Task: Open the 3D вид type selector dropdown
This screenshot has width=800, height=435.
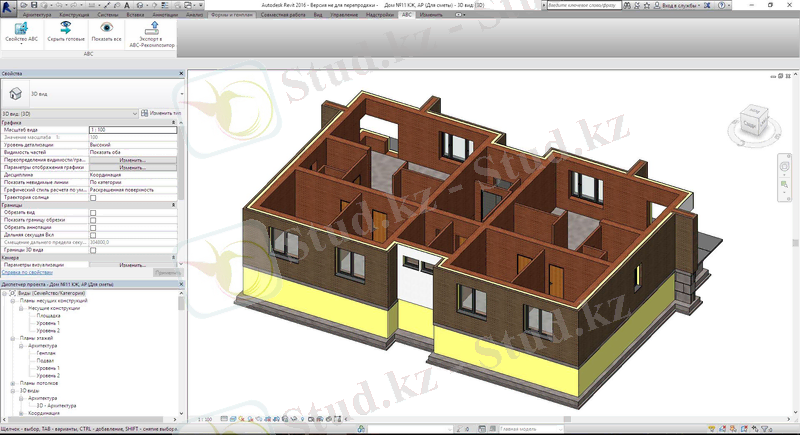Action: tap(133, 114)
